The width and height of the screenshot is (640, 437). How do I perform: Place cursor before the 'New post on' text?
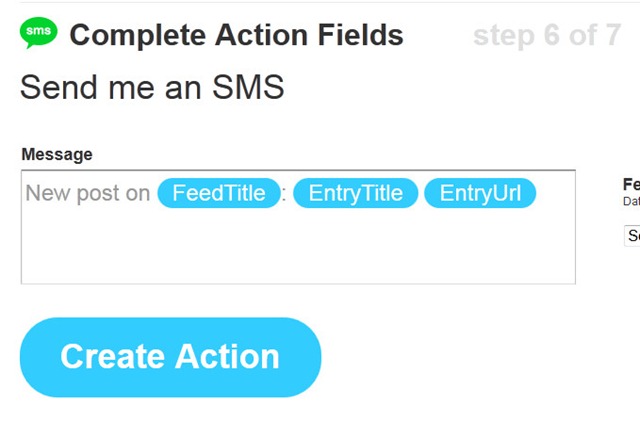tap(25, 193)
